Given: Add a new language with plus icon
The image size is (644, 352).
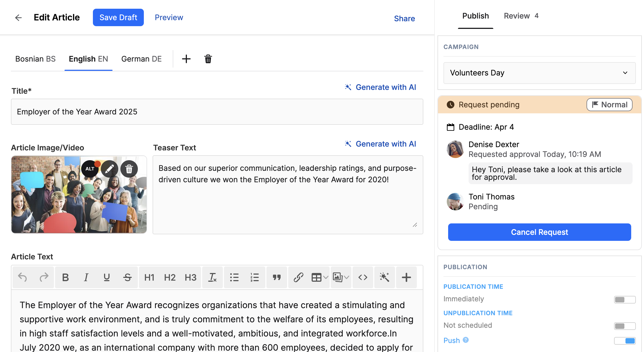Looking at the screenshot, I should click(186, 59).
